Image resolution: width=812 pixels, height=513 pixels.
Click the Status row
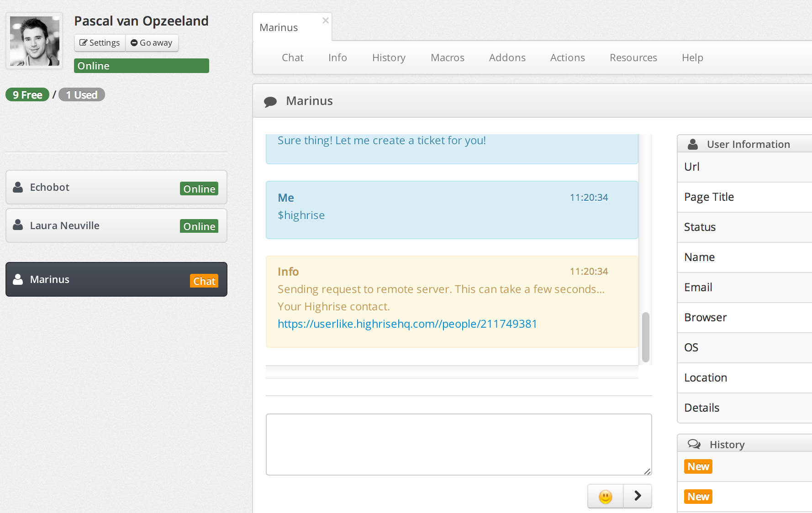(745, 227)
